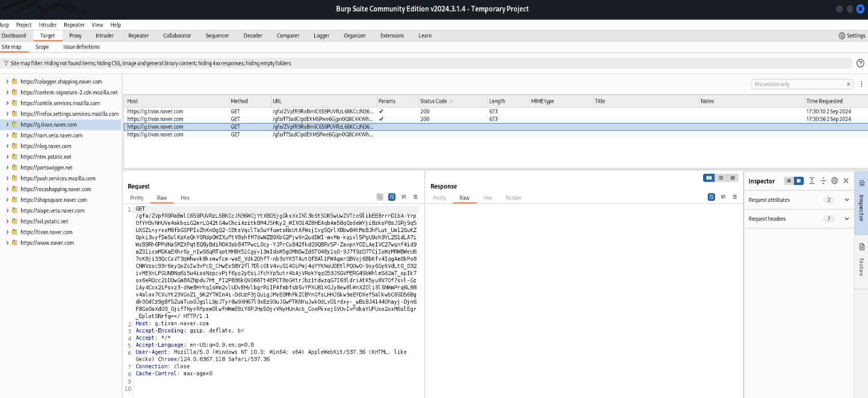Click the Cache-Control: max-age=0 line
868x398 pixels.
point(174,373)
